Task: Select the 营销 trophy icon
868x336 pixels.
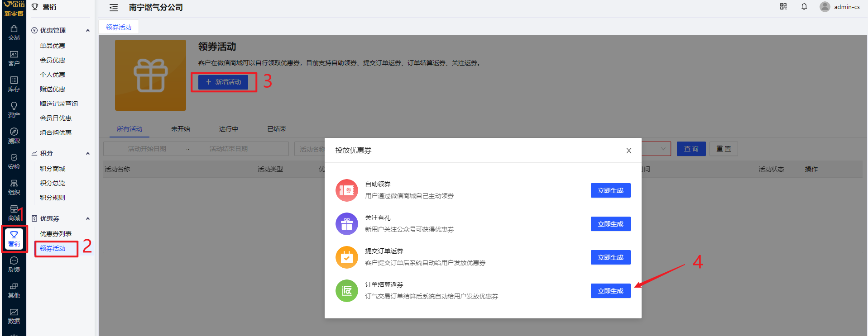Action: (14, 238)
